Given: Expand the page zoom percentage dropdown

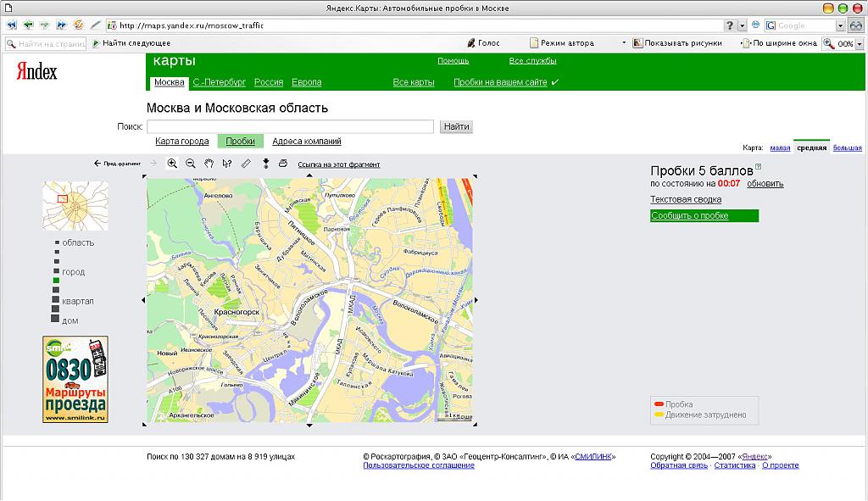Looking at the screenshot, I should (x=858, y=43).
